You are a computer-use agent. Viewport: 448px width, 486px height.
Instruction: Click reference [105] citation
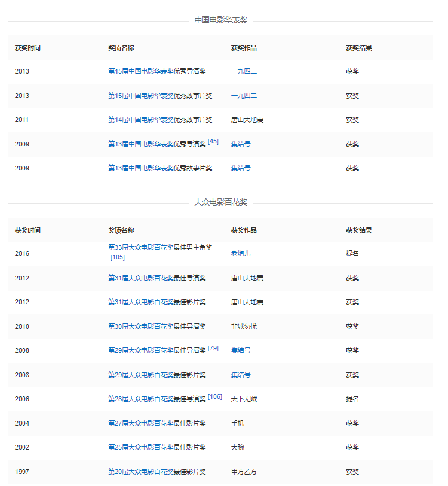click(118, 257)
